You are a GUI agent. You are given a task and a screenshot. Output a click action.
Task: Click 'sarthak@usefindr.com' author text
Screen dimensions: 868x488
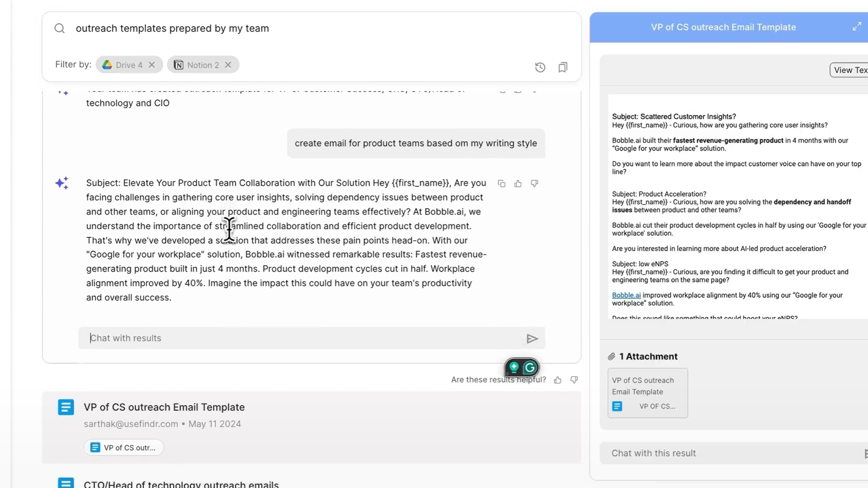131,424
